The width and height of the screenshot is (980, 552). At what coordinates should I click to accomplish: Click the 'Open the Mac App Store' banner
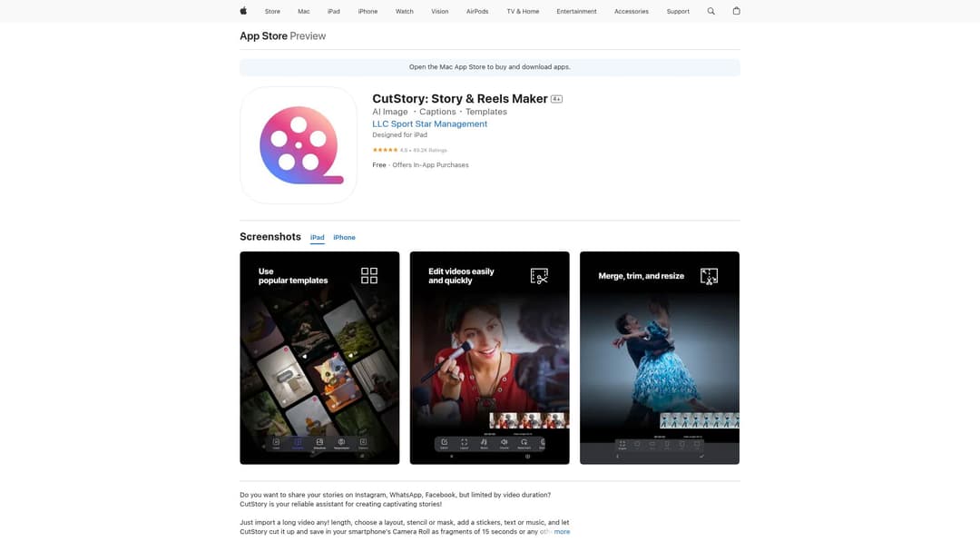490,67
